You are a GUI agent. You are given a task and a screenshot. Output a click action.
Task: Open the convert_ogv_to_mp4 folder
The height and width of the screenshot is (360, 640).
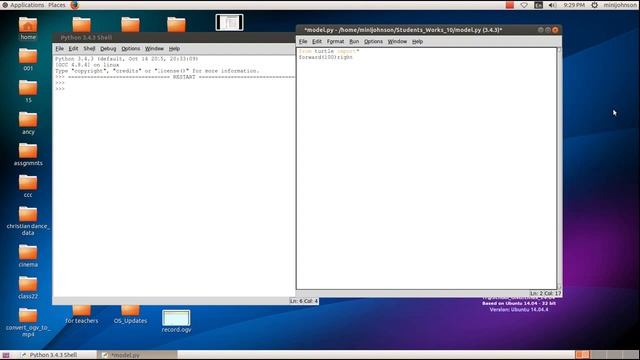(28, 316)
